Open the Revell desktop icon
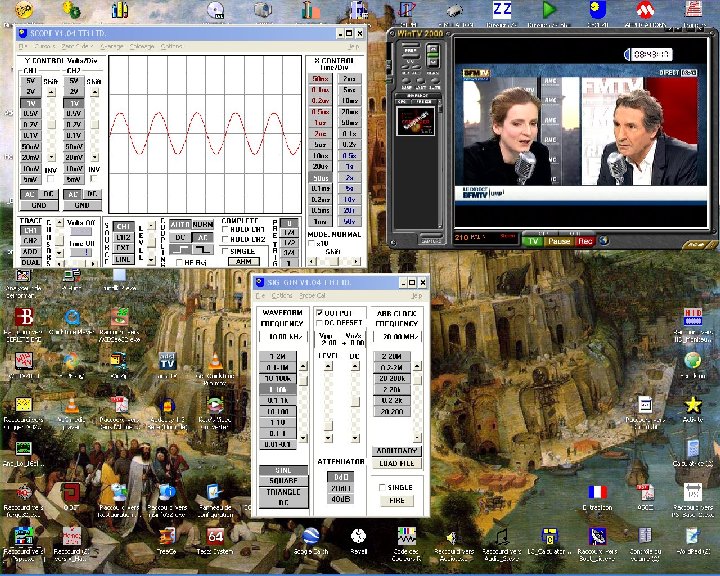This screenshot has width=720, height=576. pyautogui.click(x=359, y=536)
